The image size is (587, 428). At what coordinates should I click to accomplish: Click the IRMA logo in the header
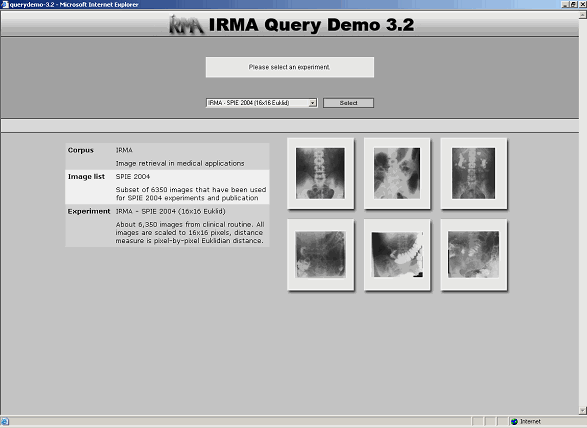[186, 25]
